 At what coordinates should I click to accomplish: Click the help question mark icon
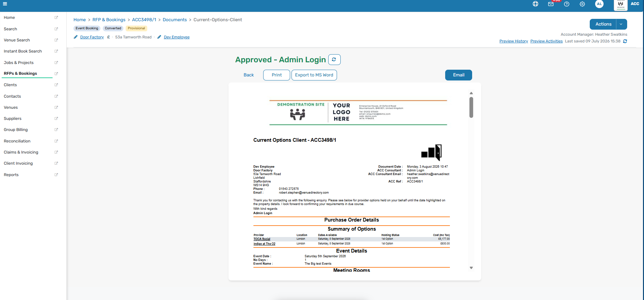coord(566,4)
